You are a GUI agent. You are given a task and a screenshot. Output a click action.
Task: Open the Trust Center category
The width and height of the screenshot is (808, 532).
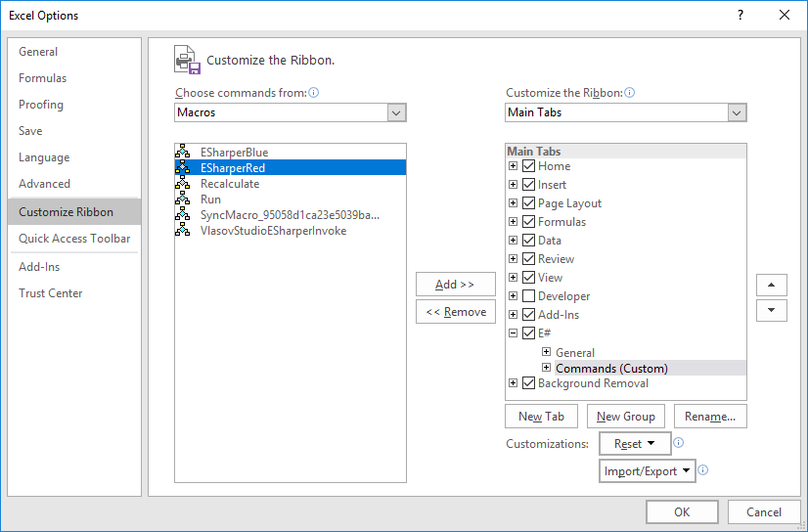coord(51,293)
